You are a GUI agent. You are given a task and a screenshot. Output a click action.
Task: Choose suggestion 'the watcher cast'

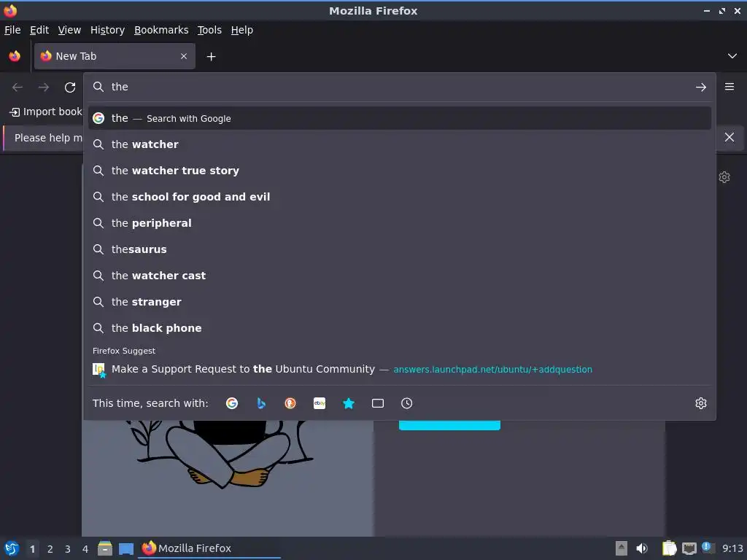[400, 275]
